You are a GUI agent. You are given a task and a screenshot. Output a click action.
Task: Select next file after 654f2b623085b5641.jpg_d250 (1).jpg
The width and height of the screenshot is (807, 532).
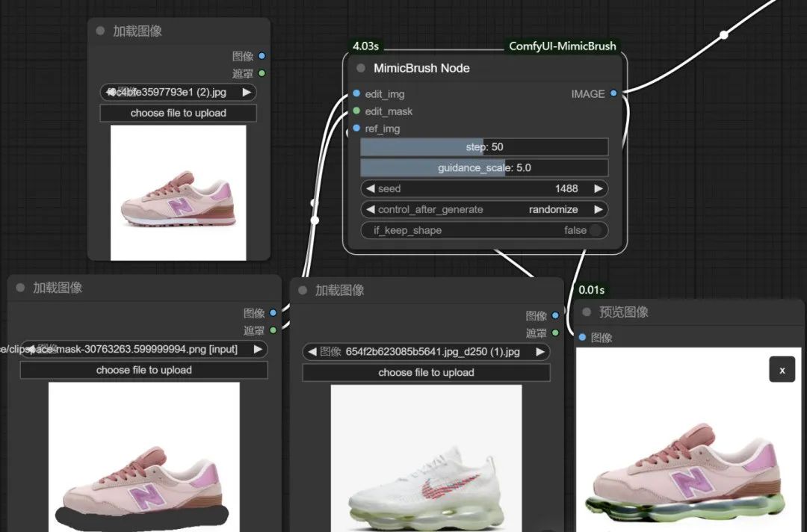(540, 352)
